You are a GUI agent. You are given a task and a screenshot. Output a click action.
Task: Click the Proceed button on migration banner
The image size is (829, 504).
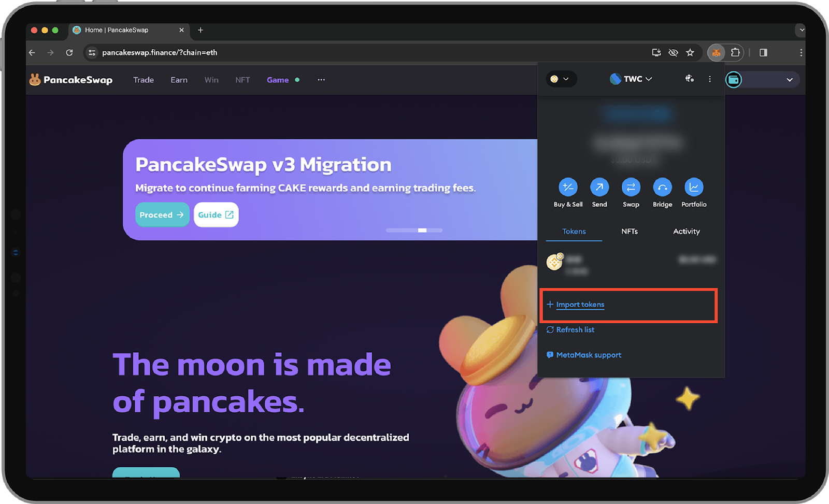[x=162, y=214]
